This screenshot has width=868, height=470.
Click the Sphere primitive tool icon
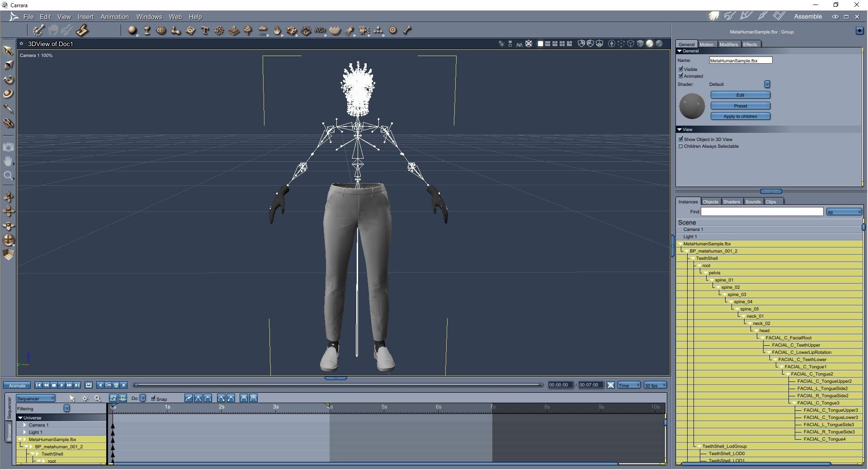[132, 31]
